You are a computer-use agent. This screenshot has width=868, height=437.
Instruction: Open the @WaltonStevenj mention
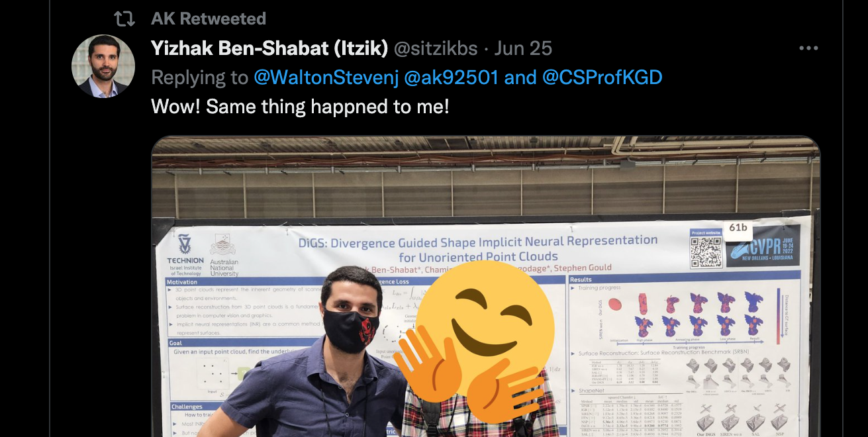click(x=326, y=77)
